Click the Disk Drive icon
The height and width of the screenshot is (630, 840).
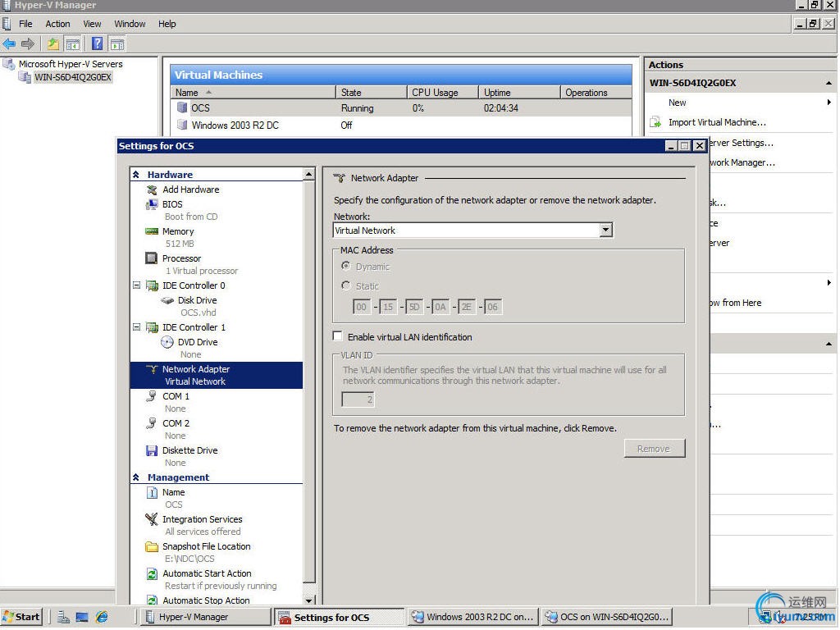(x=167, y=300)
